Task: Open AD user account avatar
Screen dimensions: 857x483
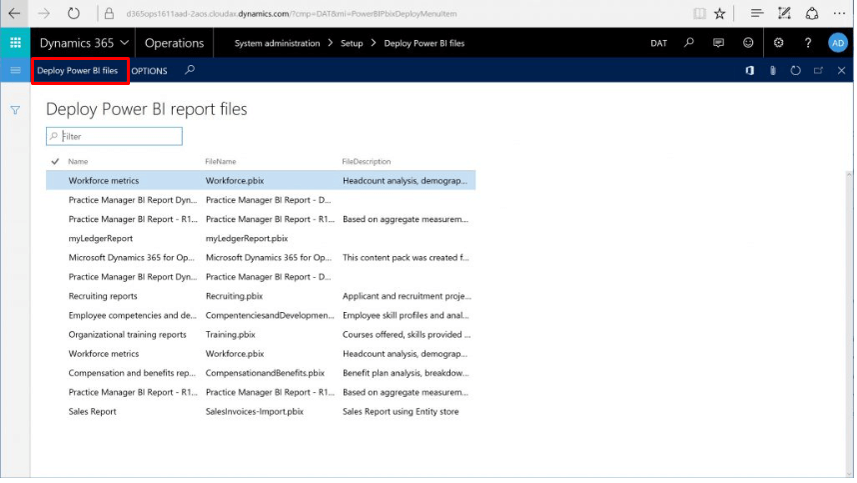Action: [837, 43]
